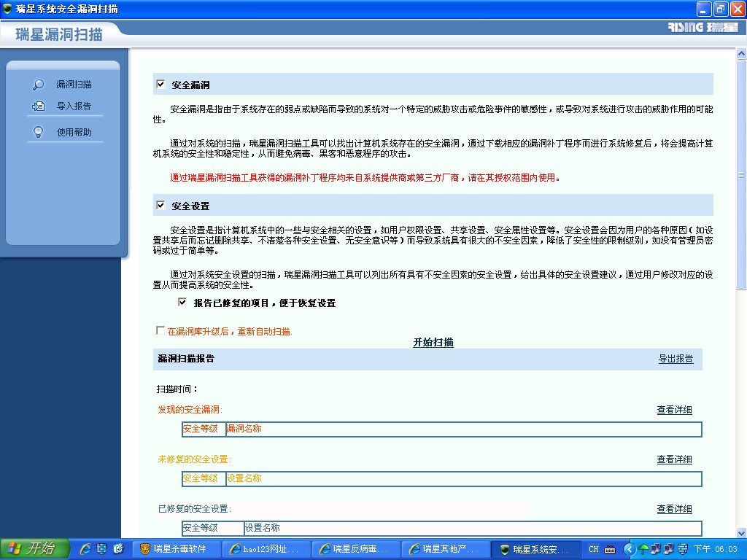Open 查看详细 for 发现的安全漏洞

click(674, 410)
